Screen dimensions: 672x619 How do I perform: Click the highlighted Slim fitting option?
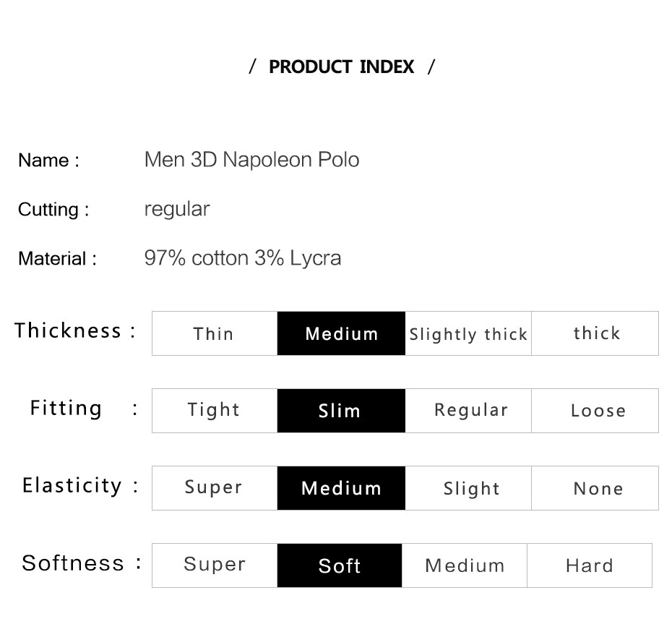(341, 411)
